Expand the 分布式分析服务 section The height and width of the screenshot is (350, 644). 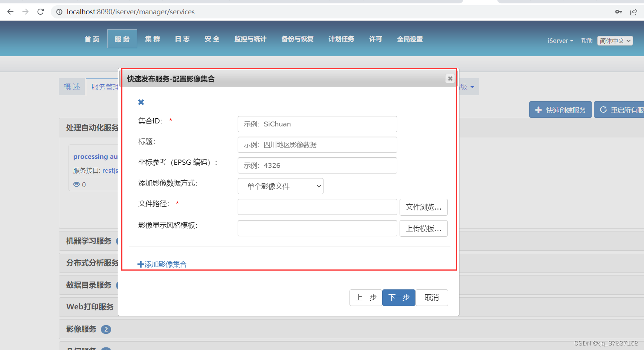point(92,263)
